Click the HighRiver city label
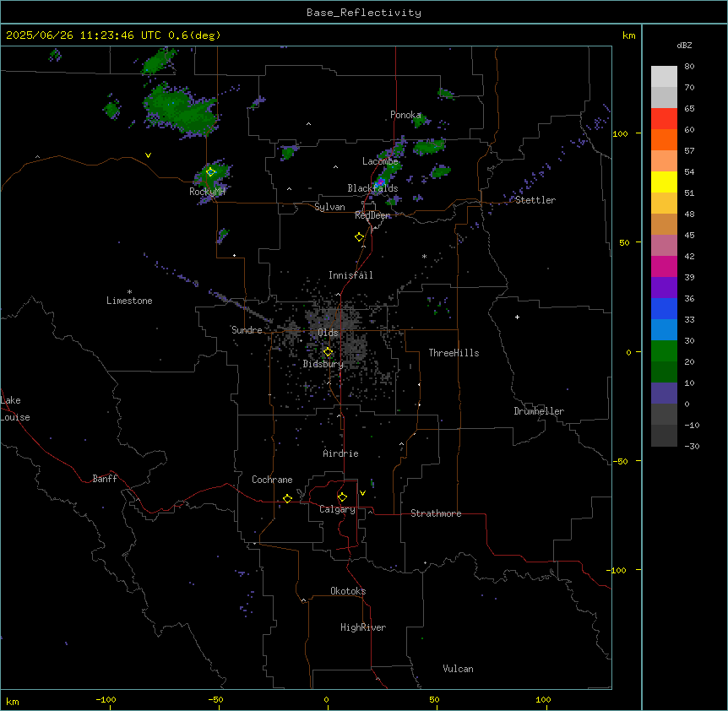Screen dimensions: 728x711 click(x=363, y=627)
